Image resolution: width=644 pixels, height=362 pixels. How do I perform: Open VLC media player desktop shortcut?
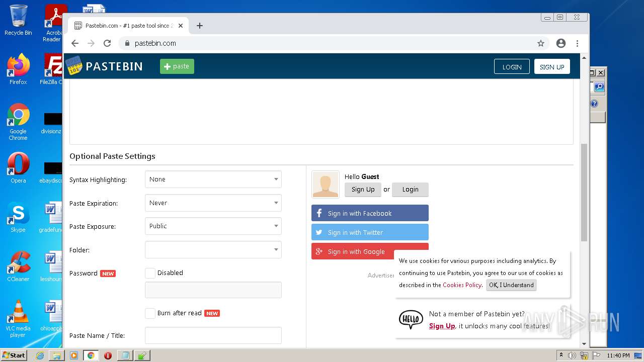click(18, 318)
